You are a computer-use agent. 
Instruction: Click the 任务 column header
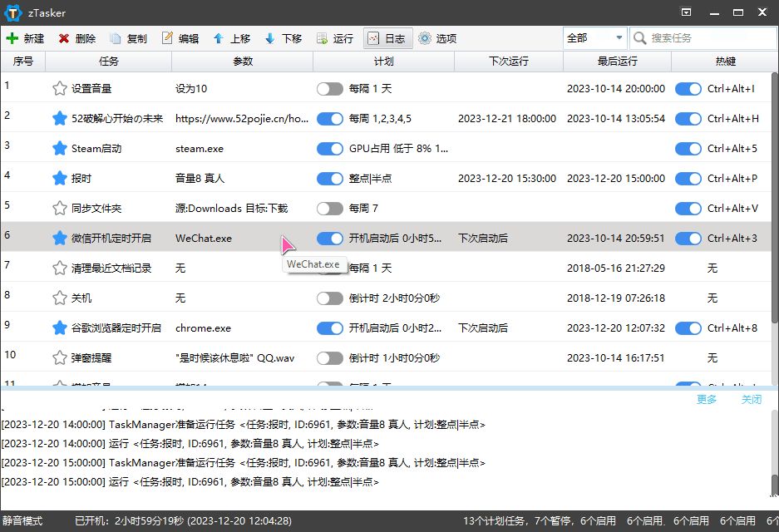coord(108,62)
